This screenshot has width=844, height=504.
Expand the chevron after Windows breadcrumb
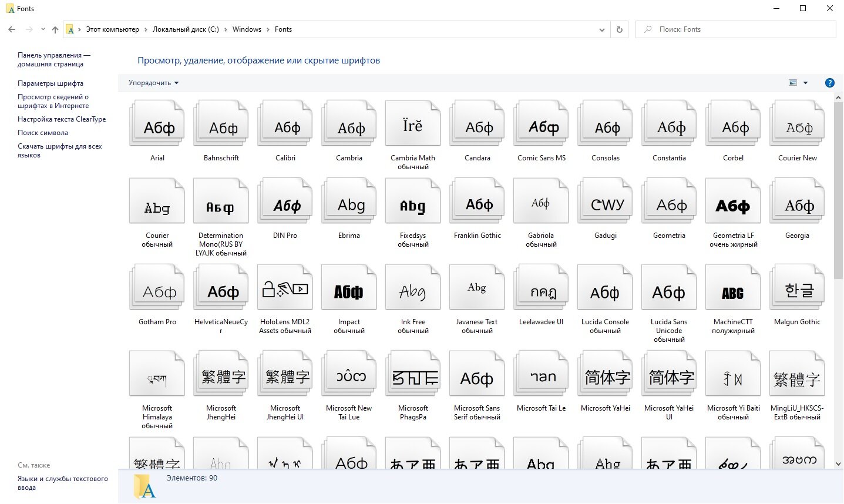coord(268,29)
